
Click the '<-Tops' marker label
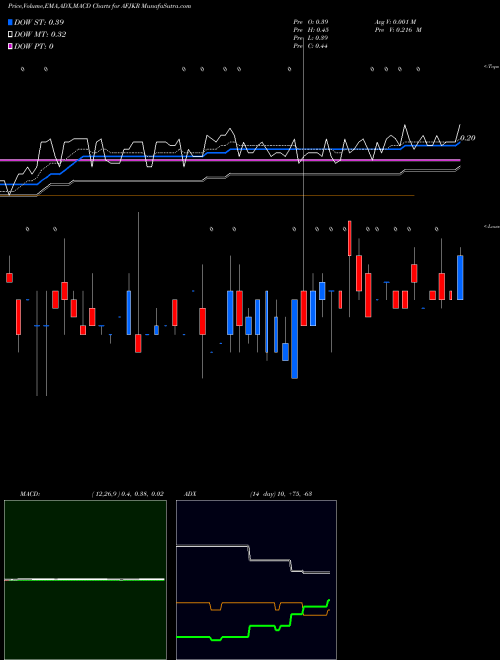coord(492,67)
